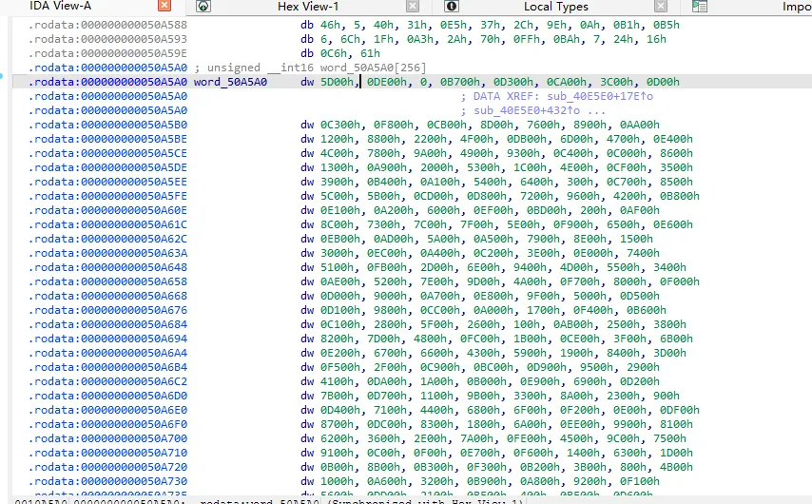This screenshot has height=504, width=812.
Task: Click the value 46h in the first db row
Action: pos(330,25)
